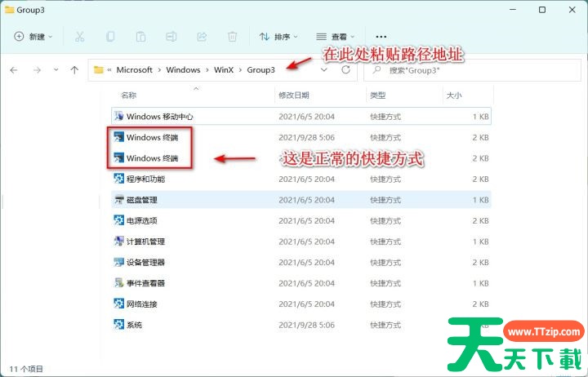Navigate to Microsoft breadcrumb

coord(134,70)
